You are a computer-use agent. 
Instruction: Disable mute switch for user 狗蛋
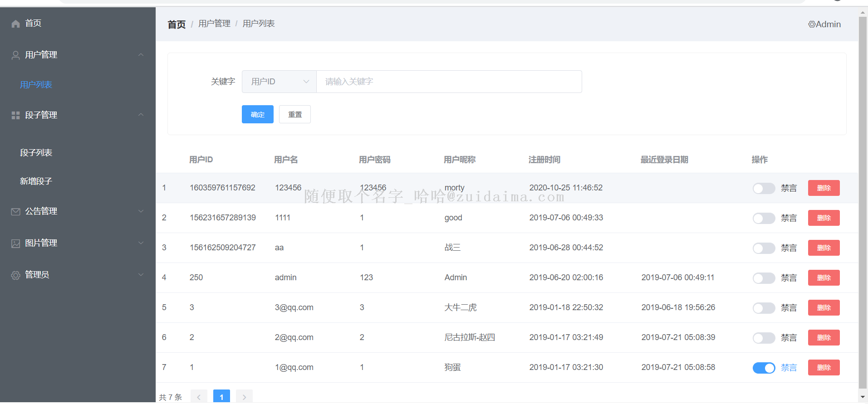coord(764,368)
